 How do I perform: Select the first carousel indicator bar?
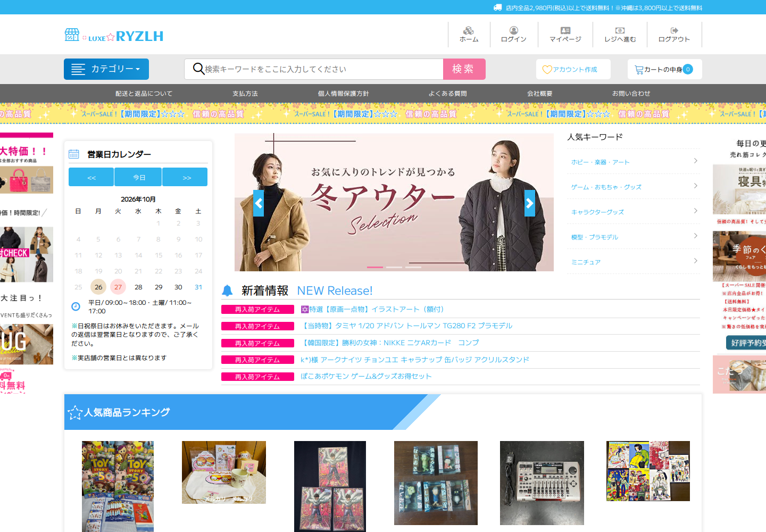(375, 267)
